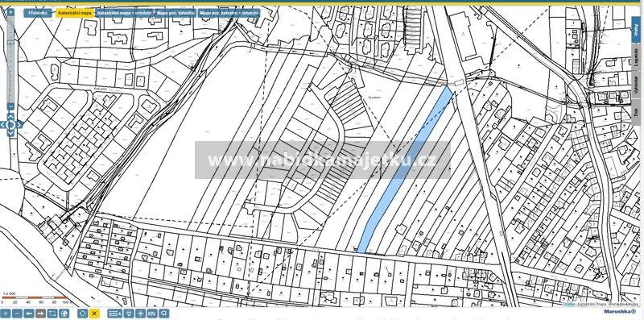644x320 pixels.
Task: Click the KN cadastre info button
Action: [x=151, y=314]
